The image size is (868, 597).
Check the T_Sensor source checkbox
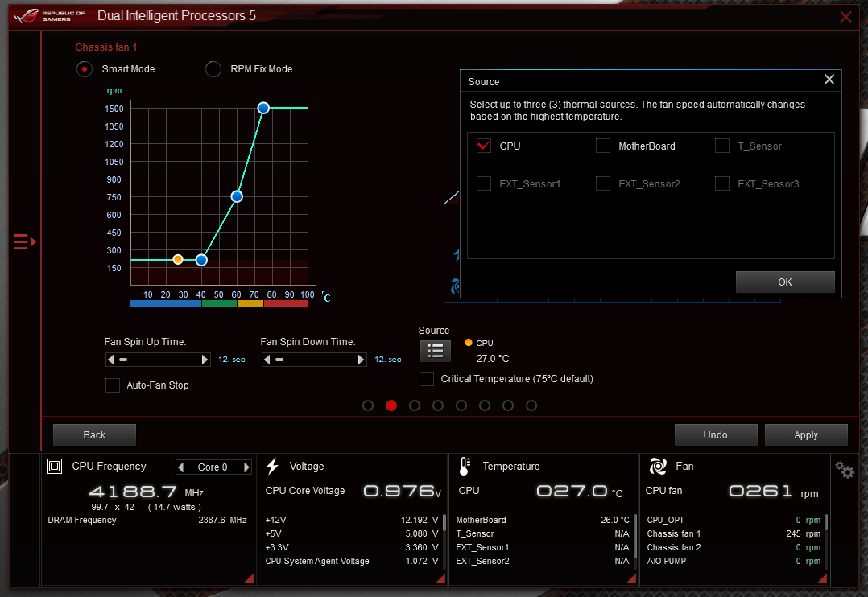[x=721, y=146]
